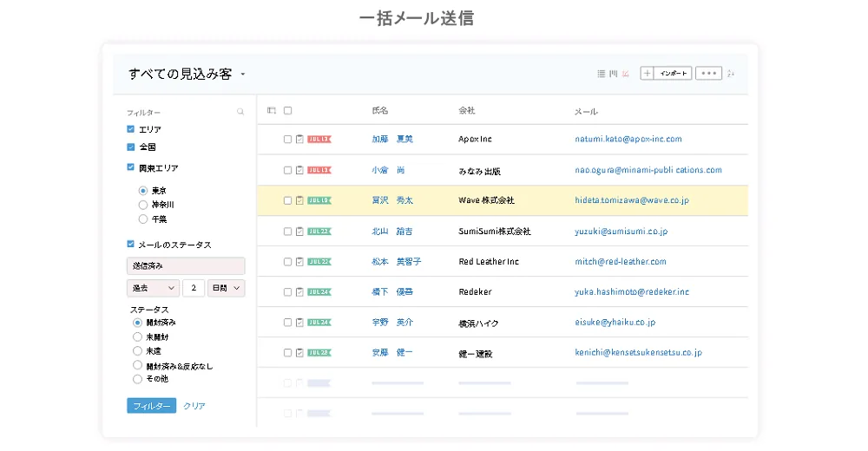
Task: Click green date tag in Wave 株式会社 row
Action: coord(319,200)
